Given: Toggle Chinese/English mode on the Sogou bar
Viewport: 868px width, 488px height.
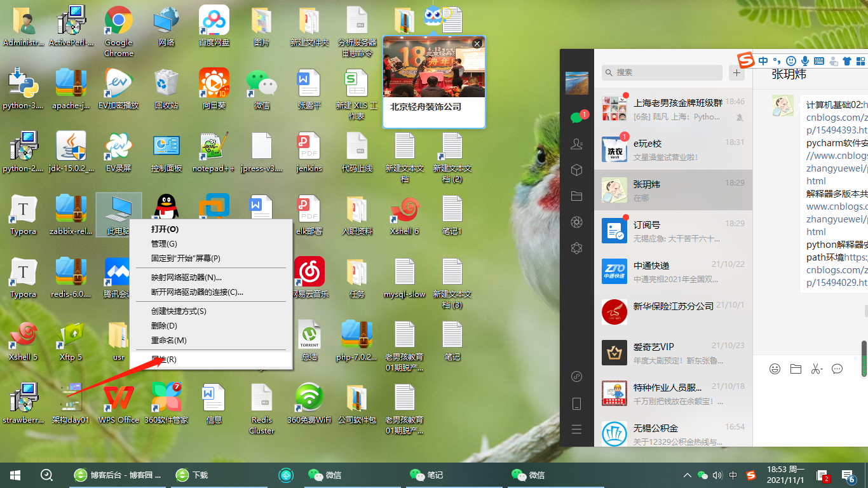Looking at the screenshot, I should tap(763, 60).
